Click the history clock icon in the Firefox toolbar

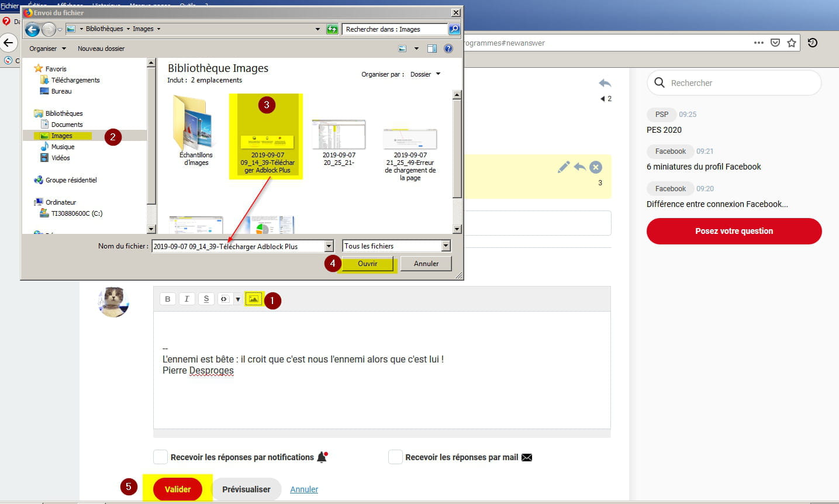813,43
